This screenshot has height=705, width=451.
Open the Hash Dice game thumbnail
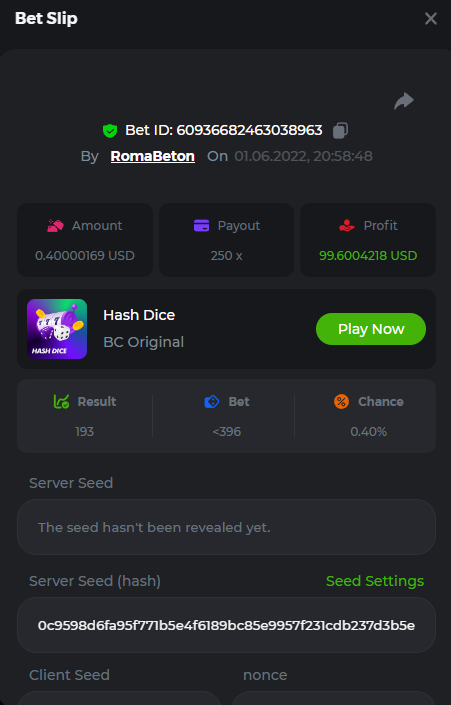coord(57,329)
